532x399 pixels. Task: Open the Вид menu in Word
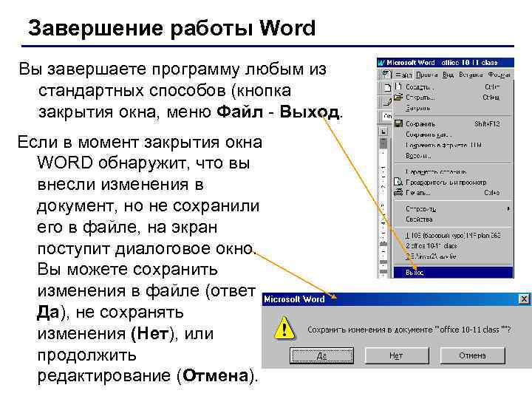pos(449,75)
